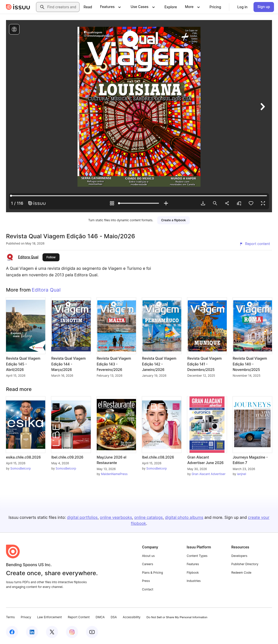
Task: Download the publication via download icon
Action: [x=203, y=203]
